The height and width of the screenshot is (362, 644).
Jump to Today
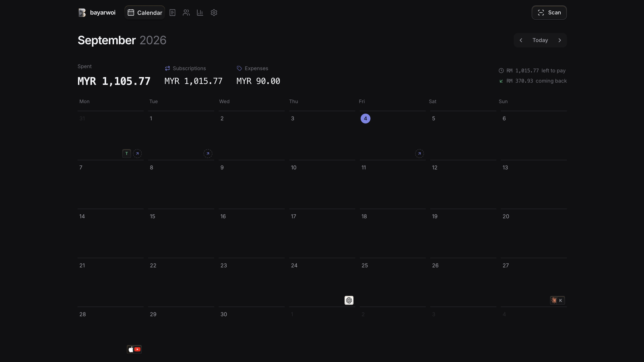click(540, 40)
